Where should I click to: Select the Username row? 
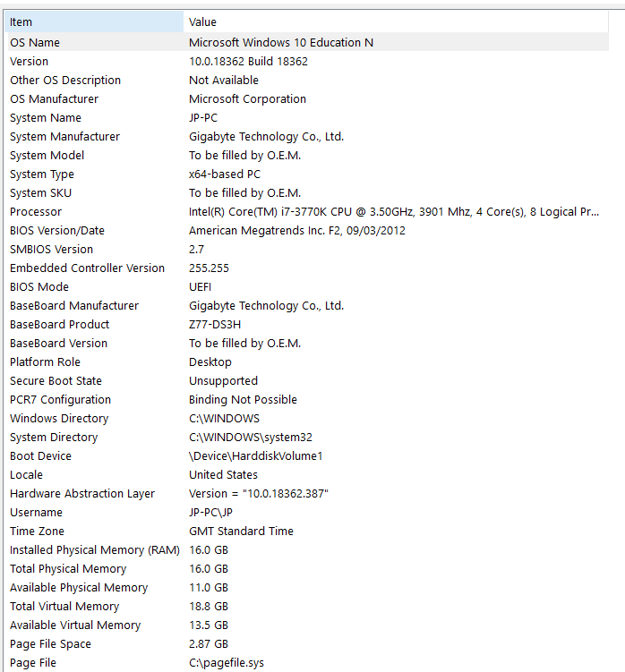(x=36, y=513)
